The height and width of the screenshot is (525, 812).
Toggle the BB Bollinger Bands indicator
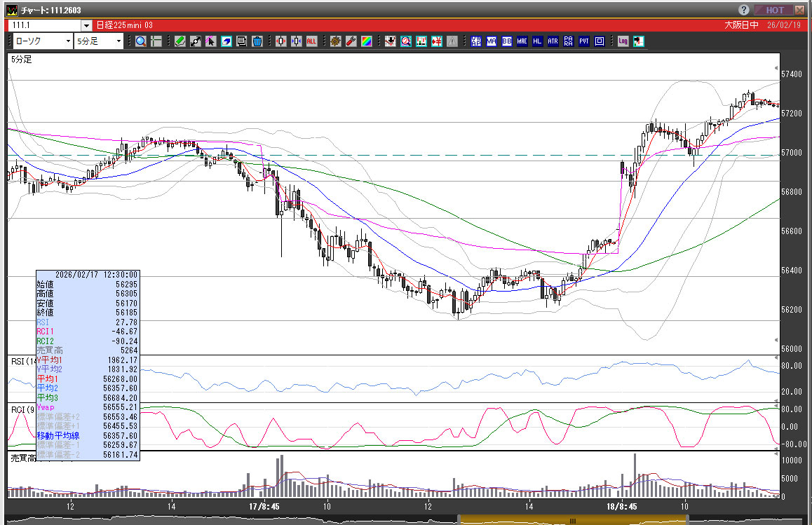507,41
